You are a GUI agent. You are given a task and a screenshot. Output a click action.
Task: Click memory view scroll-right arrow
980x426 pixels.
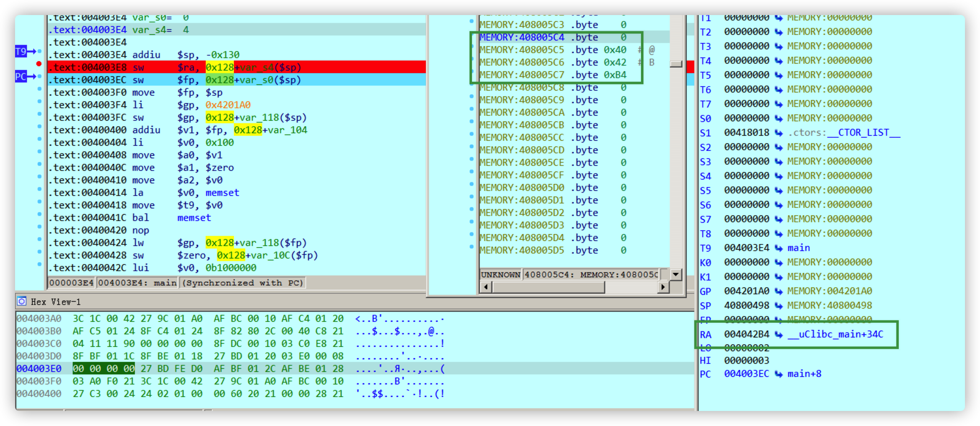click(x=663, y=287)
